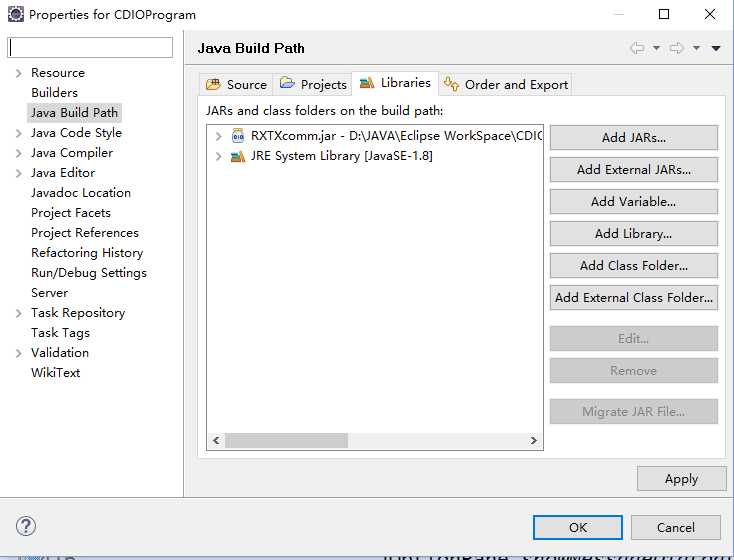Select the Java Code Style label
Viewport: 734px width, 560px height.
[x=76, y=133]
